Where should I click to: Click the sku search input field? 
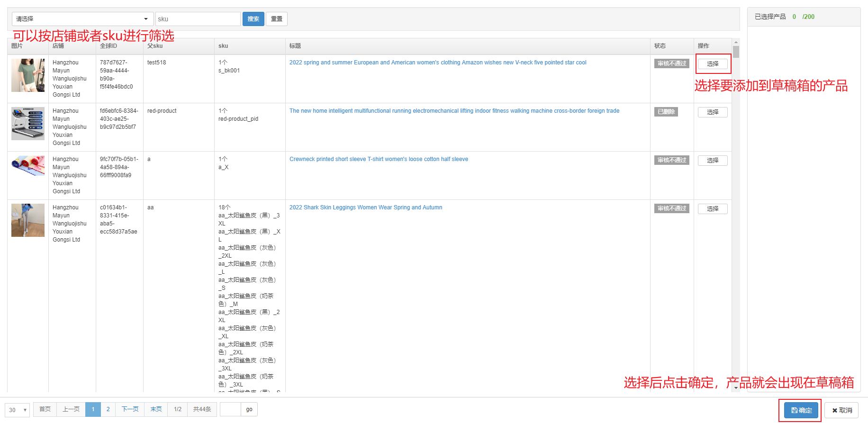[x=198, y=19]
